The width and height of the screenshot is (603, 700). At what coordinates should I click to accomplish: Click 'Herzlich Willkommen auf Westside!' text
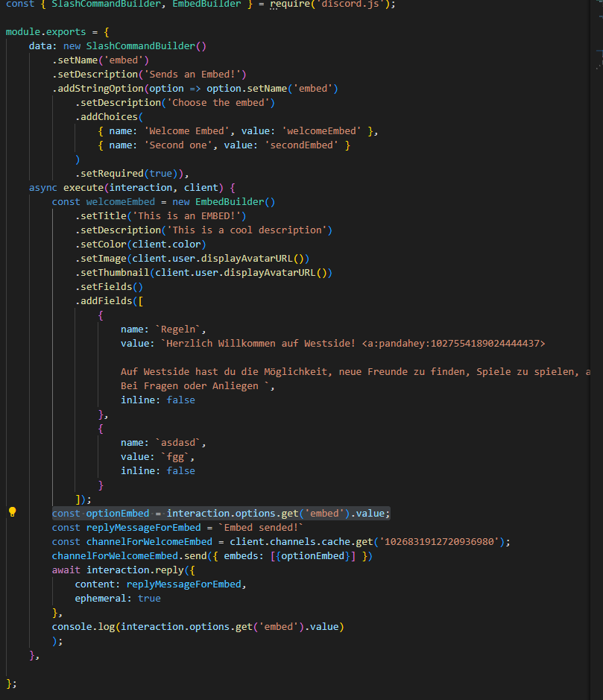coord(261,344)
